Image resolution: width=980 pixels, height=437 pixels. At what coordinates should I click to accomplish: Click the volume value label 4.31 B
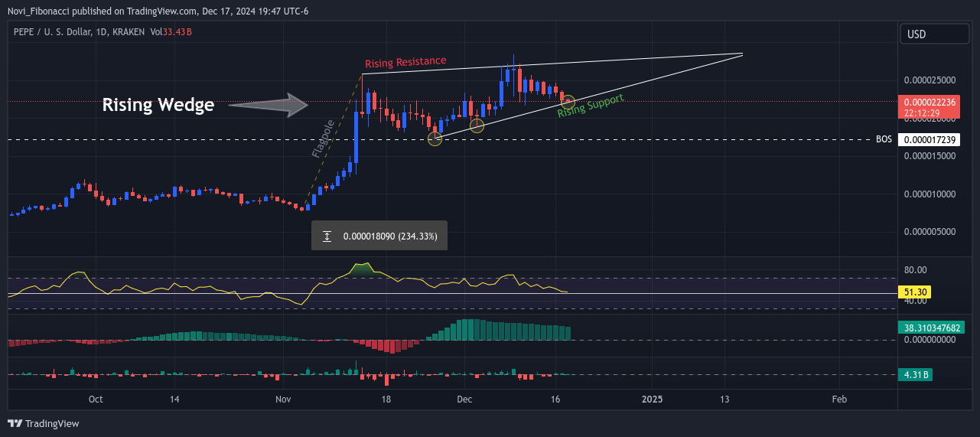coord(916,375)
